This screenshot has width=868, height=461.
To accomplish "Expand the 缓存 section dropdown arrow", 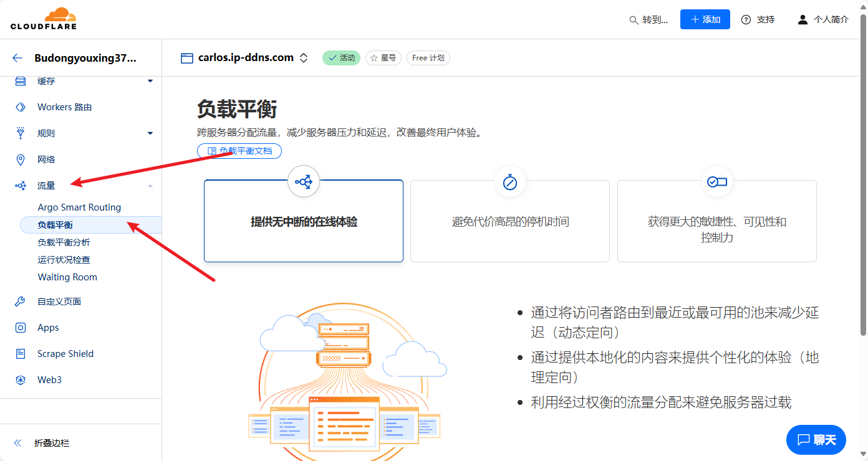I will [150, 81].
